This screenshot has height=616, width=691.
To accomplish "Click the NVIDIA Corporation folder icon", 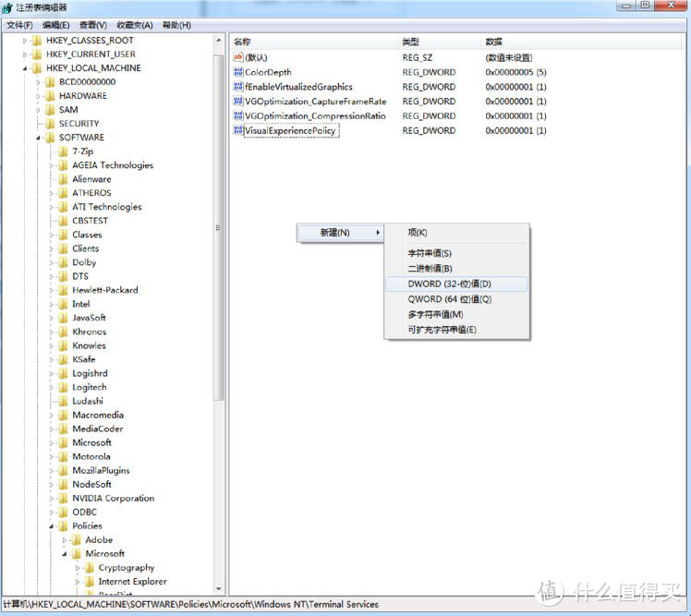I will point(63,499).
